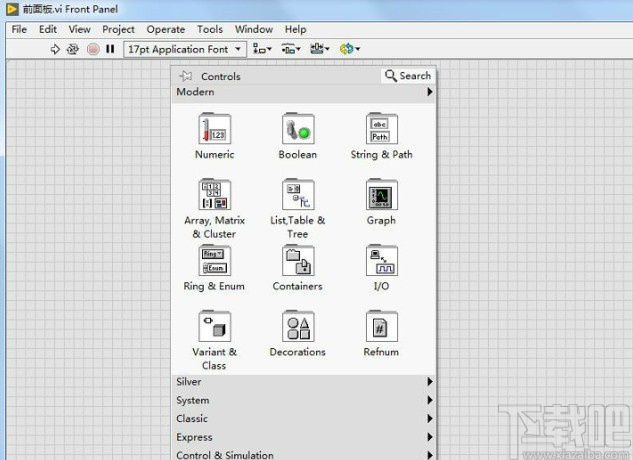Open the Refnum palette
Screen dimensions: 633x460
[x=381, y=334]
